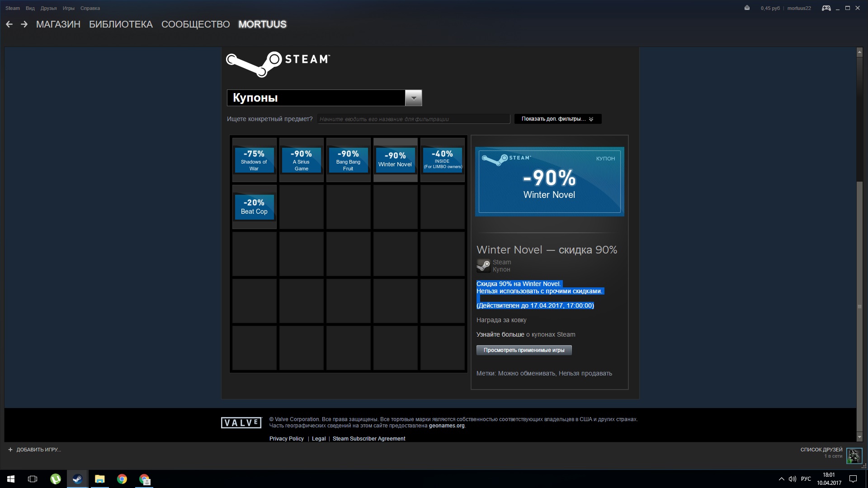Open the inbox notification envelope icon

[747, 8]
